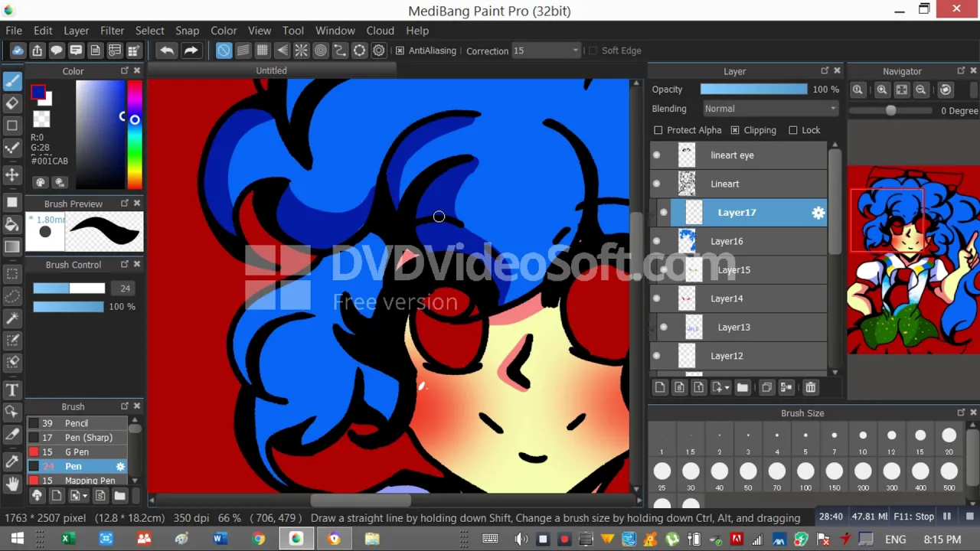
Task: Enable the grid snap guide
Action: click(263, 51)
